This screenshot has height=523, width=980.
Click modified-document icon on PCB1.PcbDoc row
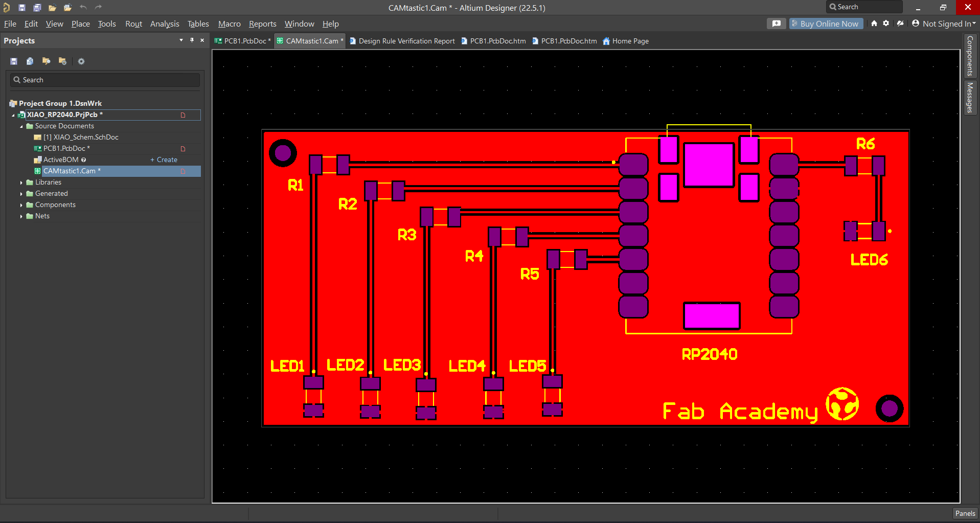[x=183, y=149]
